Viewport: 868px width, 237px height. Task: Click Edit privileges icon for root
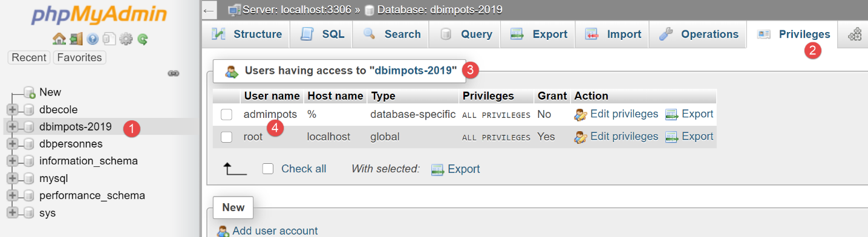[x=581, y=137]
